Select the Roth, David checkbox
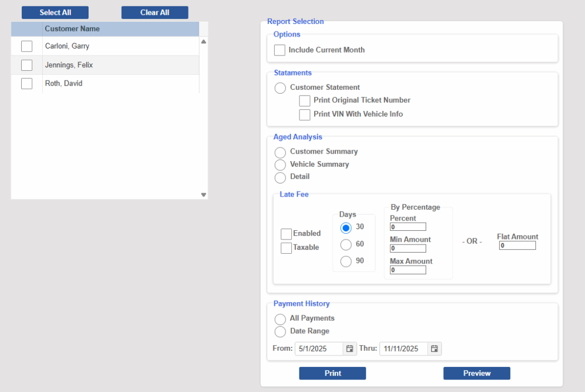Image resolution: width=585 pixels, height=392 pixels. pos(27,83)
